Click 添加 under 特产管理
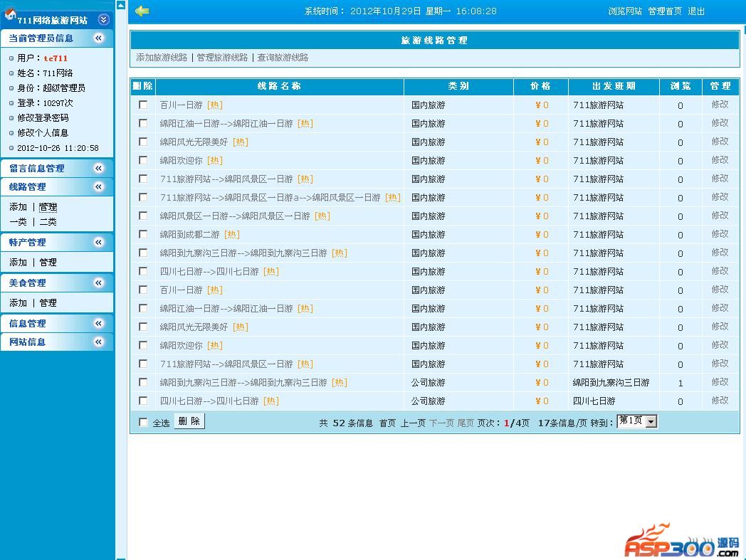746x560 pixels. [x=18, y=262]
